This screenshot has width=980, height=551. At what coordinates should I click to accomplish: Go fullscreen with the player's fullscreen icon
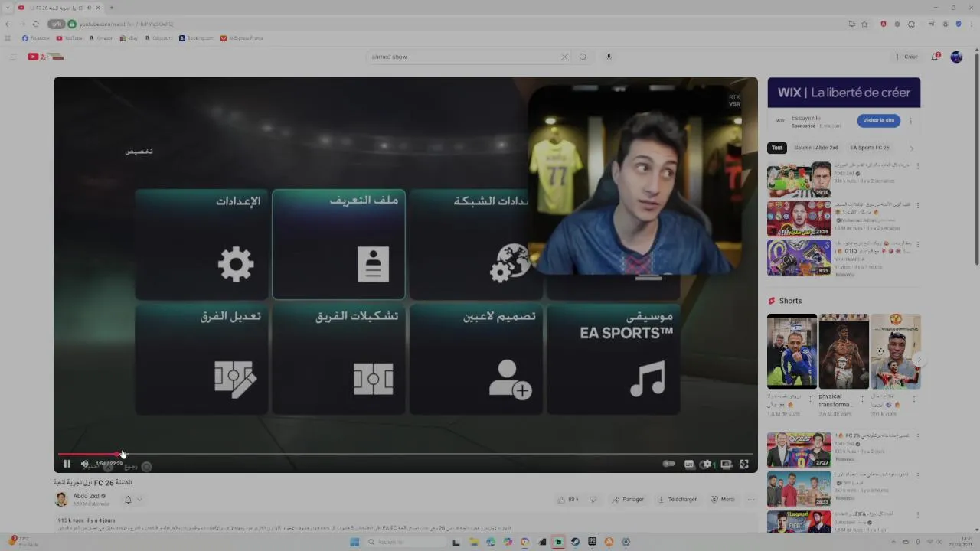click(x=743, y=464)
